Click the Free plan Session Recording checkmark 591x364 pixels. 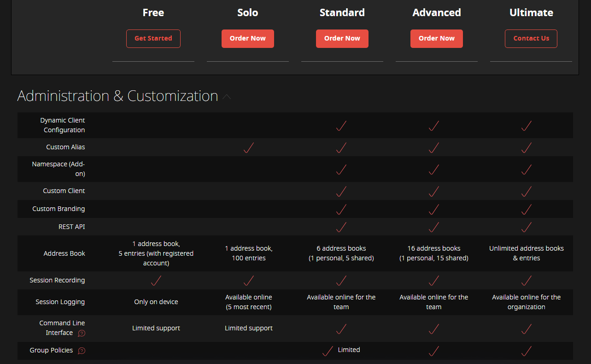156,280
